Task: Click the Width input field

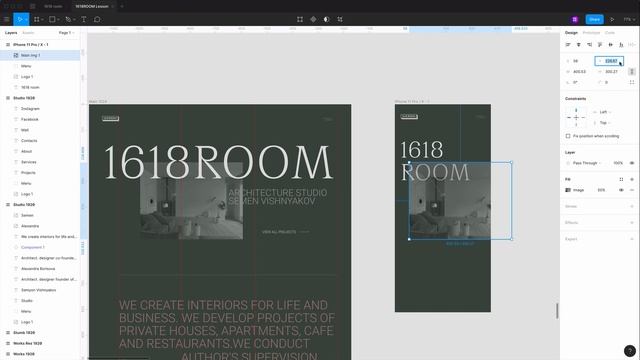Action: [x=578, y=71]
